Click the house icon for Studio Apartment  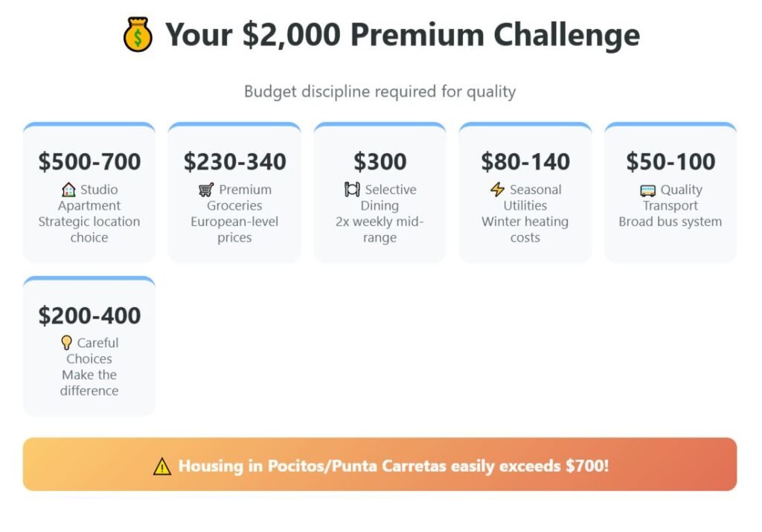(68, 190)
